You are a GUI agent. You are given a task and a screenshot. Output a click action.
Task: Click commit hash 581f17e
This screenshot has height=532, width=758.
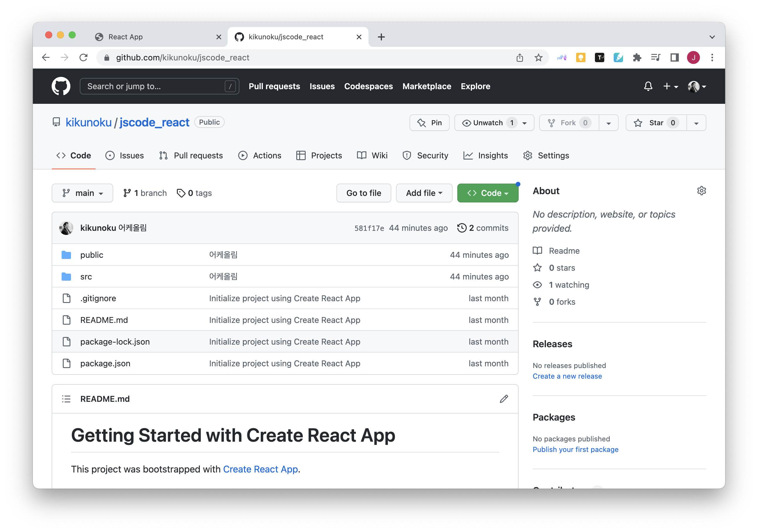point(369,228)
